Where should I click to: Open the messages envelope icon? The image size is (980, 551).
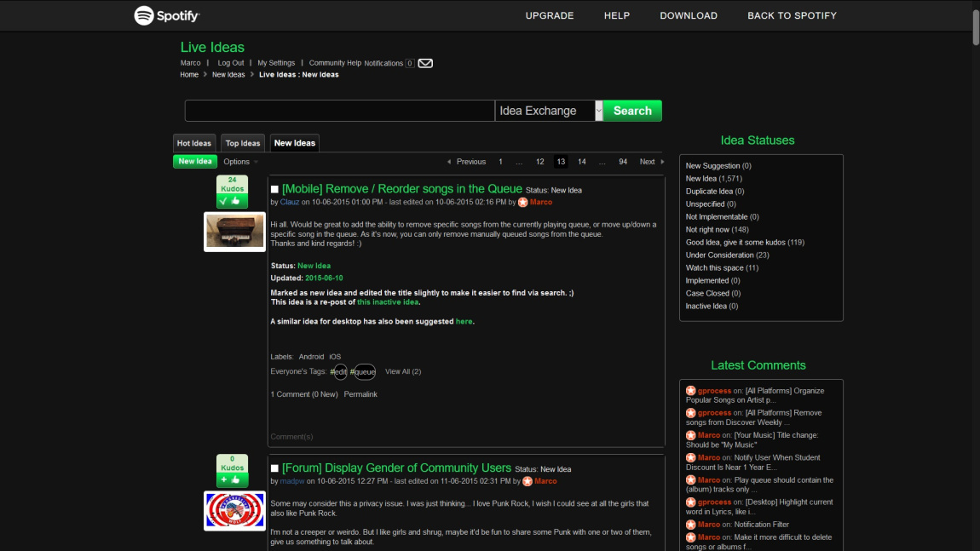pos(425,63)
